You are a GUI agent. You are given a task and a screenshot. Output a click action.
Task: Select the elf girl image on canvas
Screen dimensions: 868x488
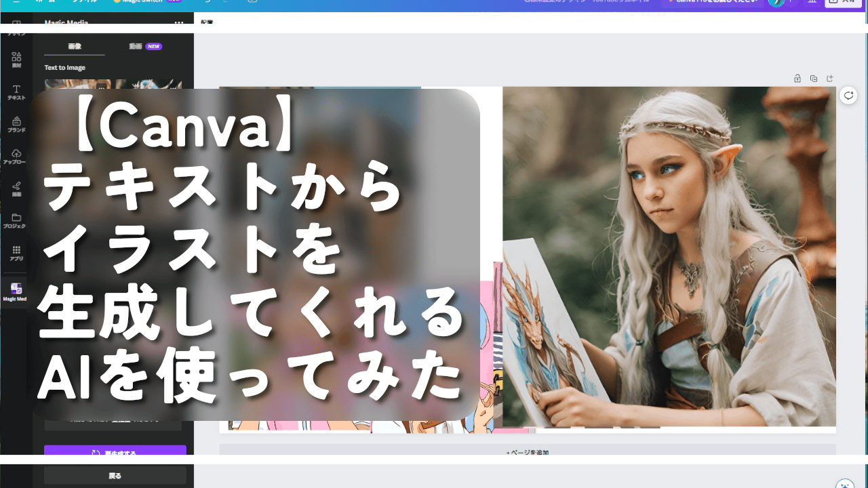pos(669,256)
